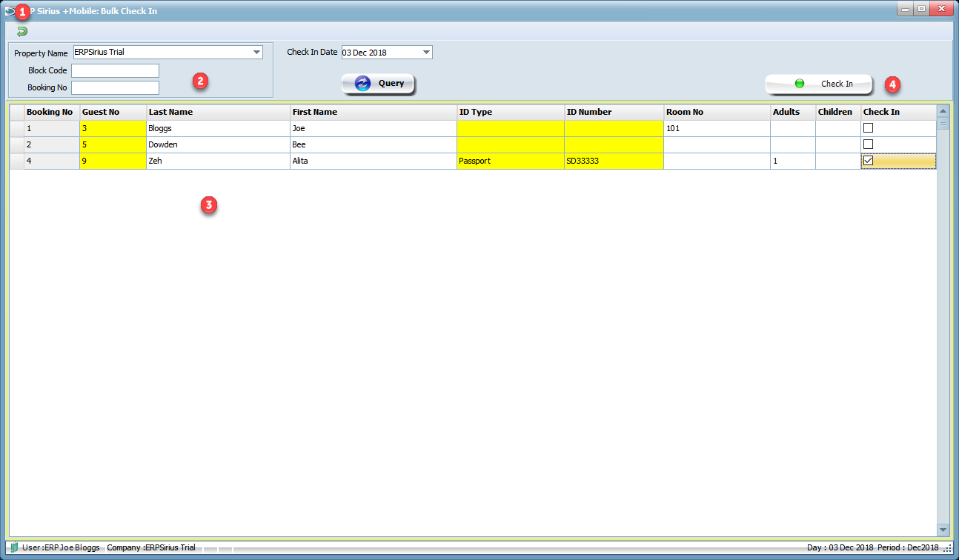
Task: Click the ID Type column header
Action: click(x=511, y=112)
